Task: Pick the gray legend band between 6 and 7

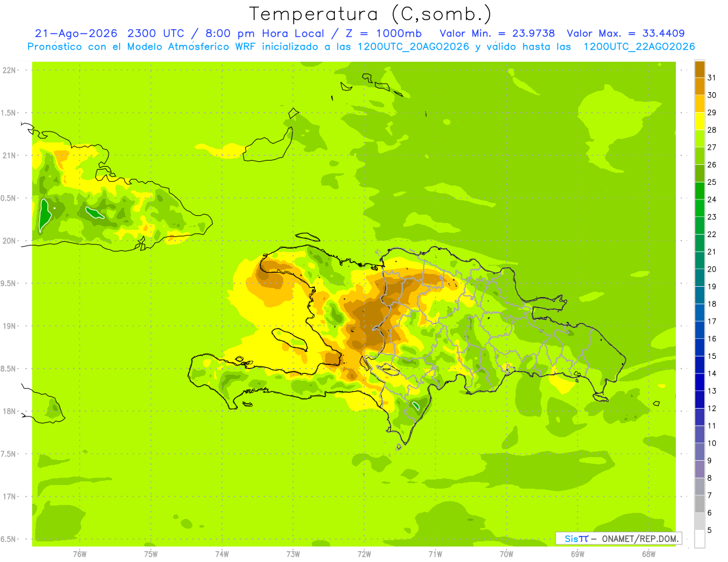Action: coord(699,504)
